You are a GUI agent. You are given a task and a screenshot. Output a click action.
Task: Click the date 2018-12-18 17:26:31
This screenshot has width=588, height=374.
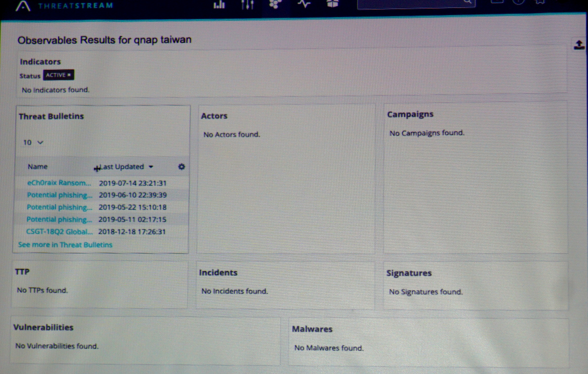(x=132, y=232)
